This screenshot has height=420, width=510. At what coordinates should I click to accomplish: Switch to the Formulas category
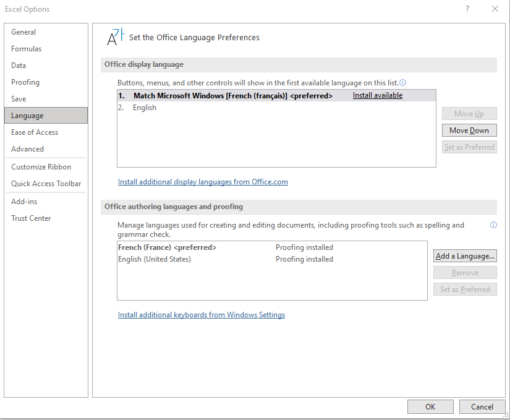[27, 49]
